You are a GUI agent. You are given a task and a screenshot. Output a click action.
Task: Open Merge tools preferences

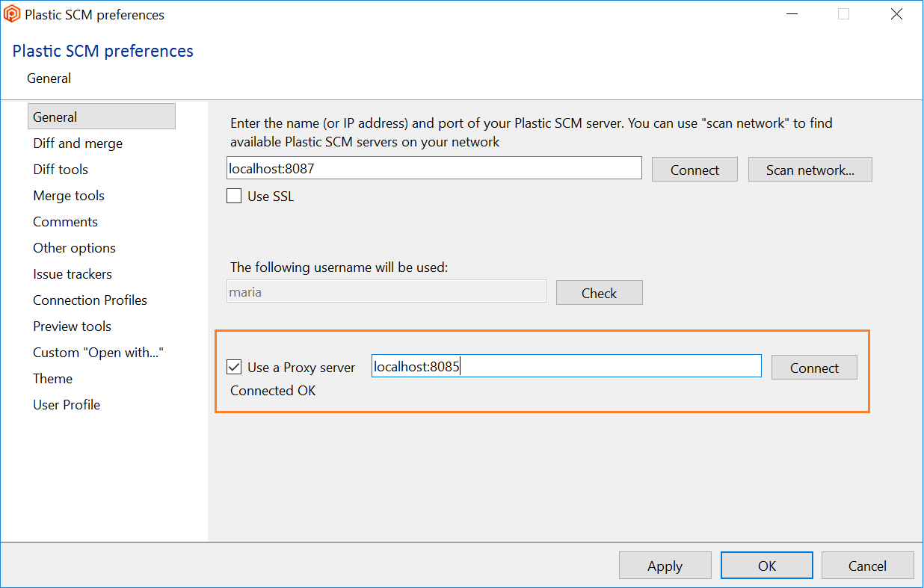tap(69, 196)
